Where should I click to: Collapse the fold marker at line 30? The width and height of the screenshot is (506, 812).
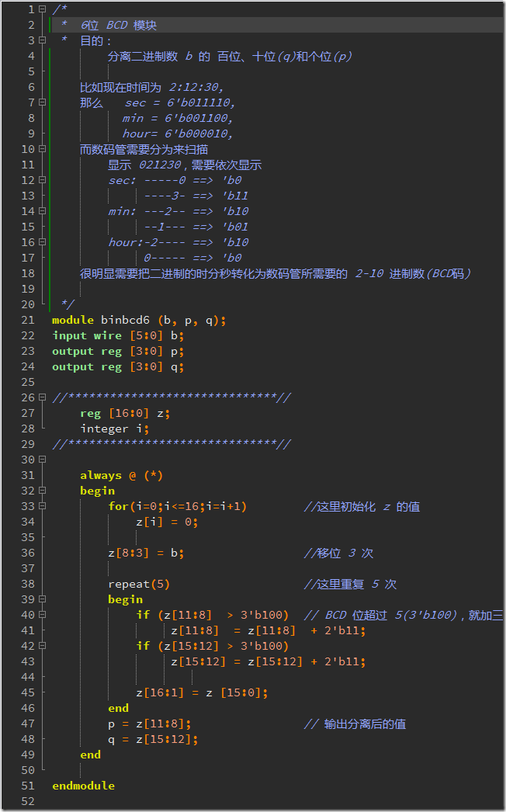tap(43, 460)
